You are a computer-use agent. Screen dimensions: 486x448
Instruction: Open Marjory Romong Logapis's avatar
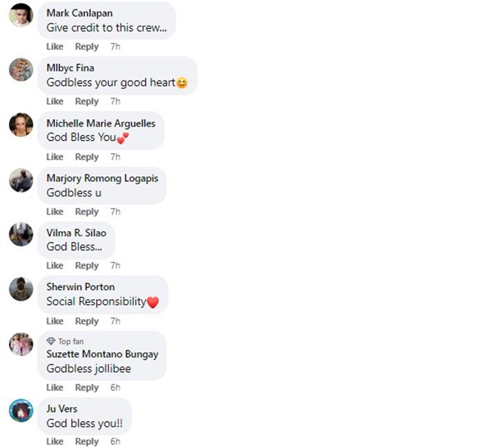point(21,180)
